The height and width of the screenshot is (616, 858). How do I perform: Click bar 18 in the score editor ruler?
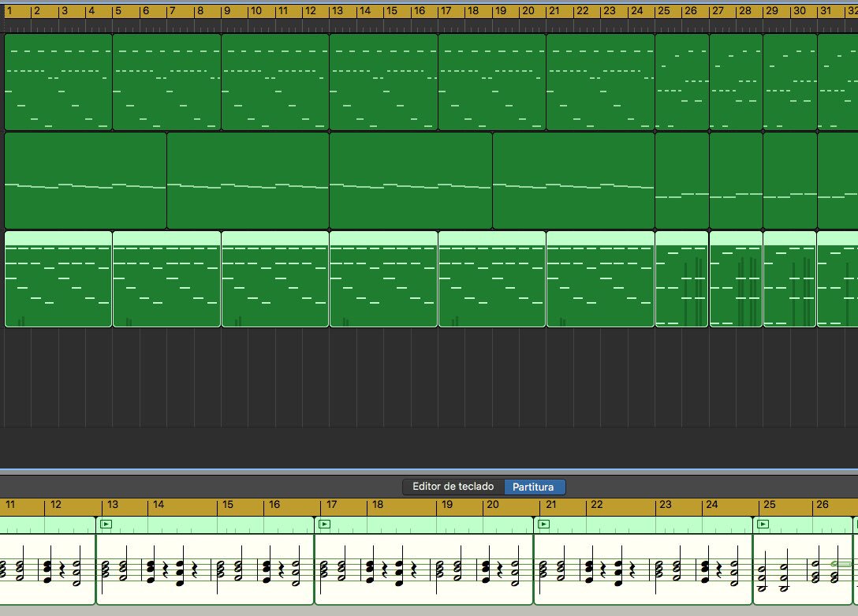[x=378, y=505]
